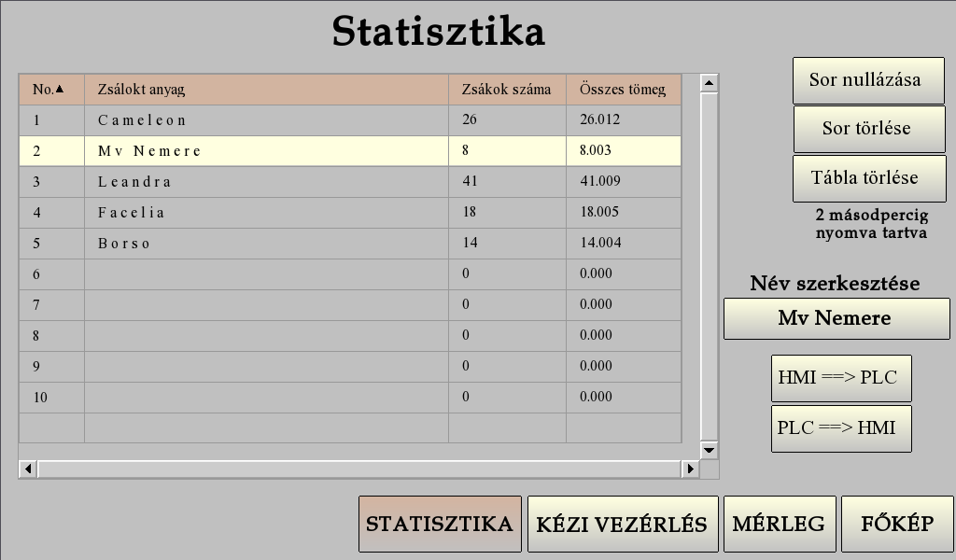
Task: Sort by the Zsákok száma column header
Action: pyautogui.click(x=506, y=90)
